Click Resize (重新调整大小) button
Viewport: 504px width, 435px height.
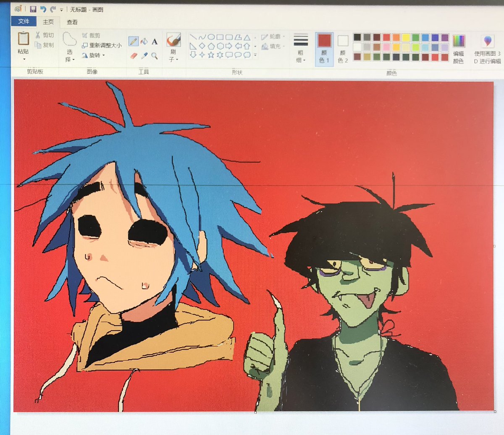[x=101, y=45]
